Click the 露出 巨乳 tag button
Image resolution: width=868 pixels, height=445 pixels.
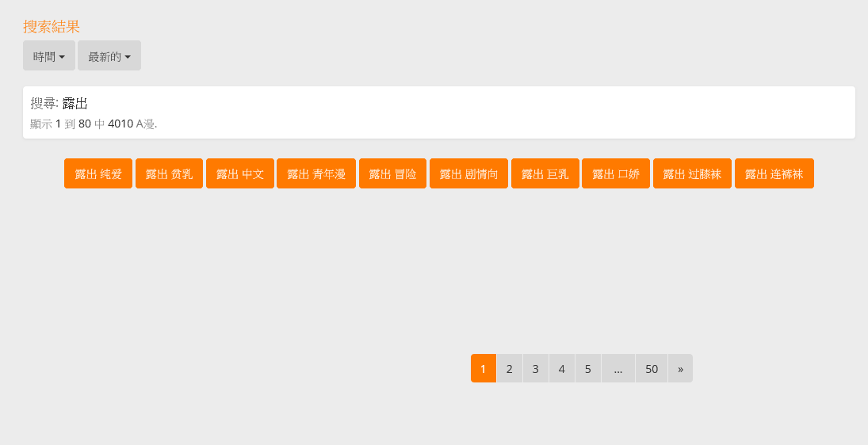point(545,174)
